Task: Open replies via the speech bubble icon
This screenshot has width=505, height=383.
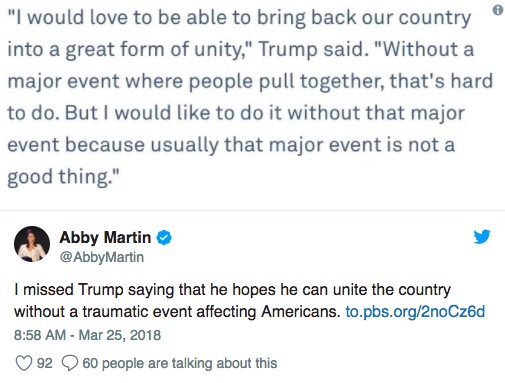Action: (x=70, y=363)
